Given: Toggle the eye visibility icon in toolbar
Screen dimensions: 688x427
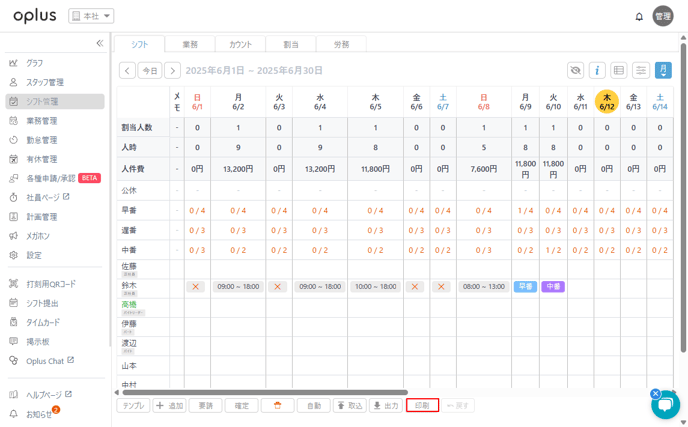Looking at the screenshot, I should 575,71.
